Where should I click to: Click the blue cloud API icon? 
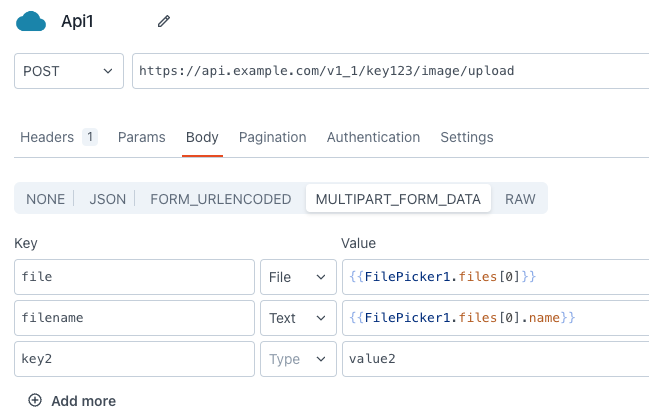31,21
